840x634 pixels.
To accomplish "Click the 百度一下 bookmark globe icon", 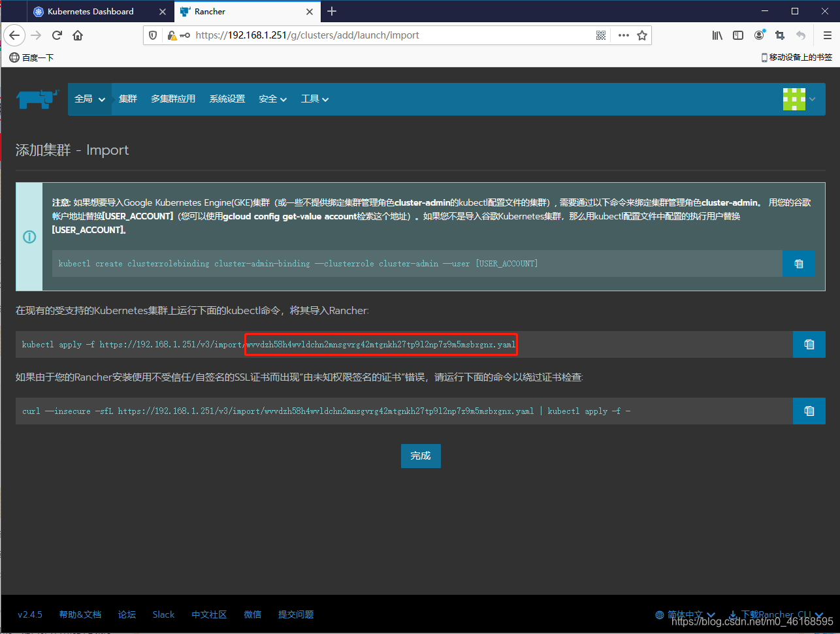I will pyautogui.click(x=14, y=57).
